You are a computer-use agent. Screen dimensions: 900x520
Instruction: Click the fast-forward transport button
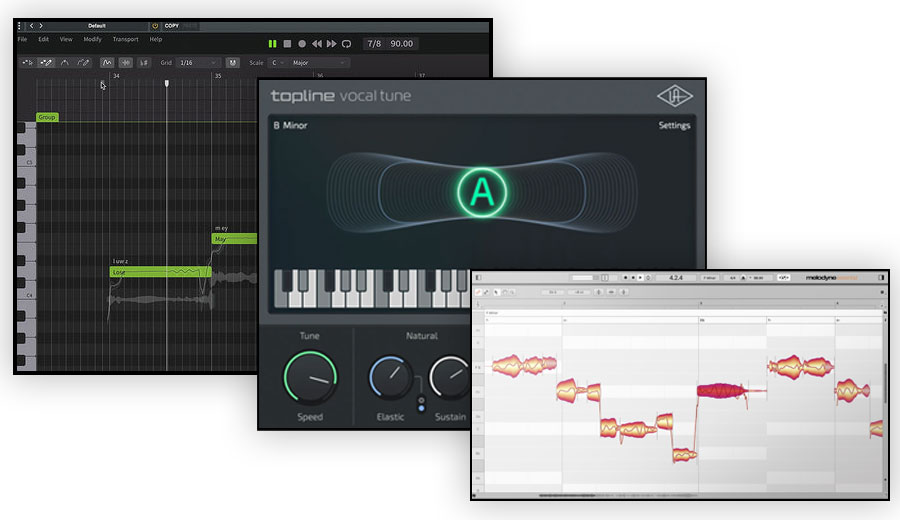(x=332, y=44)
